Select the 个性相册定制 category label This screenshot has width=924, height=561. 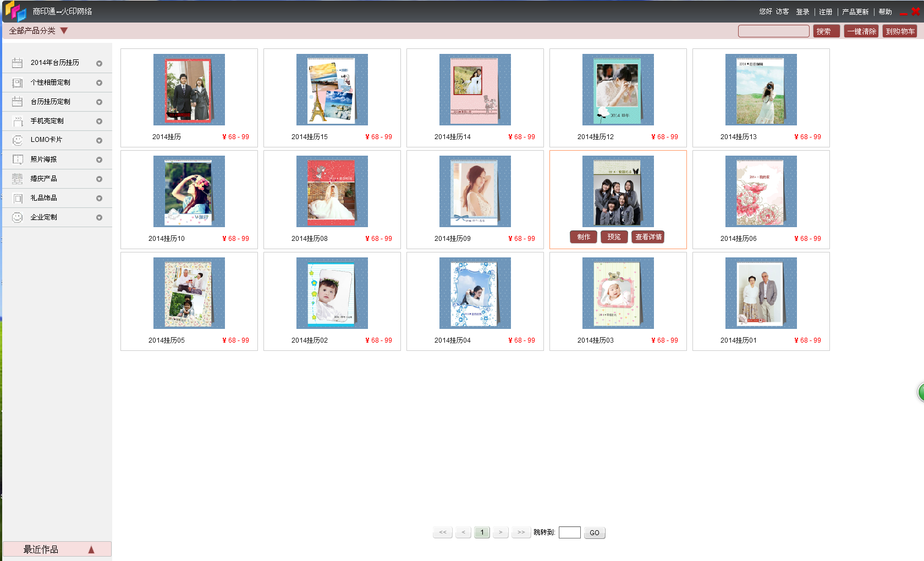click(51, 82)
